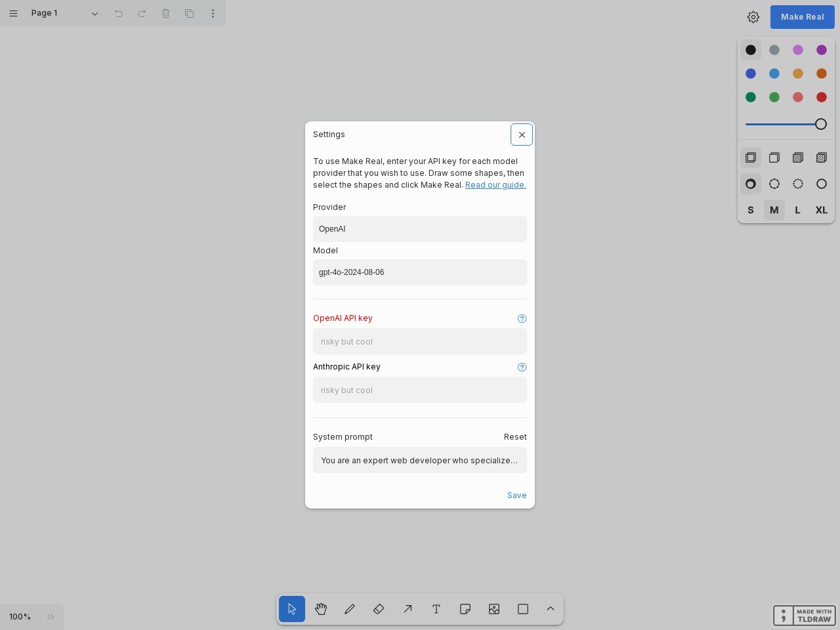Choose the light green color swatch
This screenshot has width=840, height=630.
click(774, 97)
